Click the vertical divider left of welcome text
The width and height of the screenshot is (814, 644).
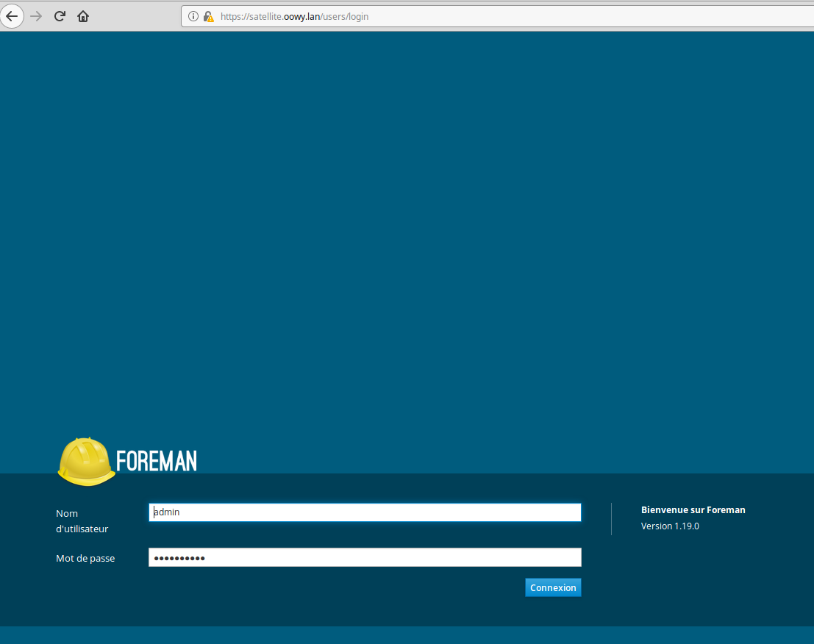[611, 519]
